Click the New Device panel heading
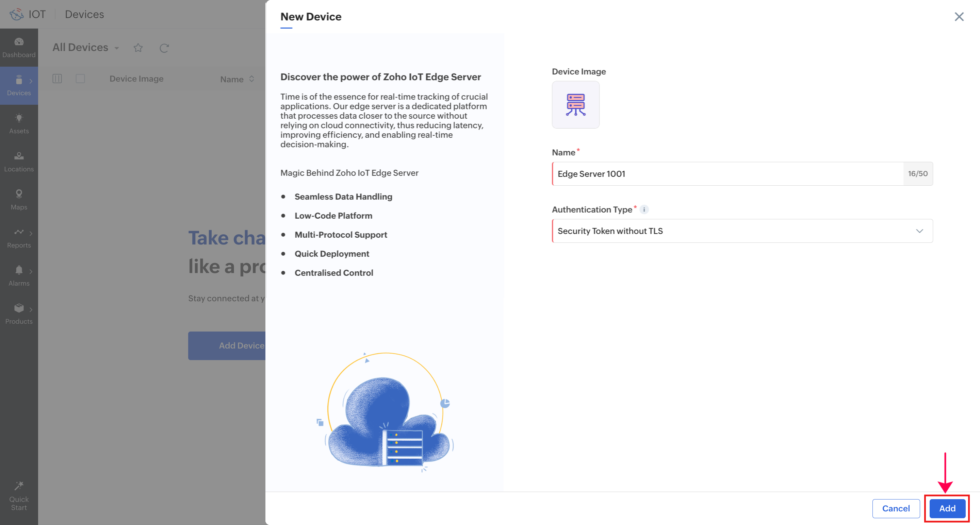This screenshot has width=980, height=525. coord(311,17)
